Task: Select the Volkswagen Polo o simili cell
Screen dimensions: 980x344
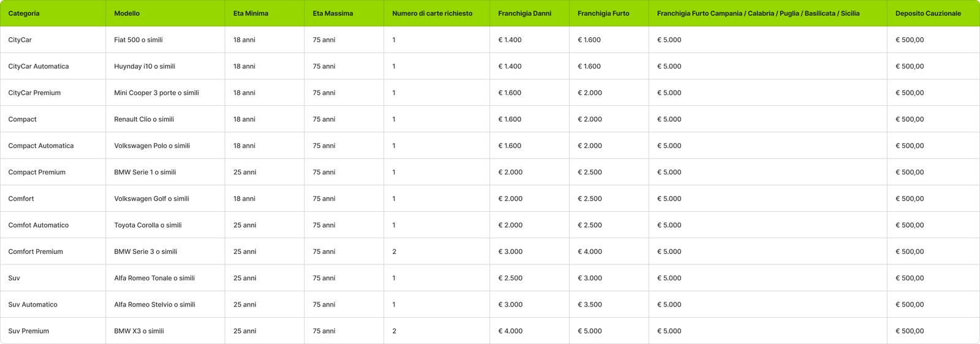Action: tap(152, 146)
